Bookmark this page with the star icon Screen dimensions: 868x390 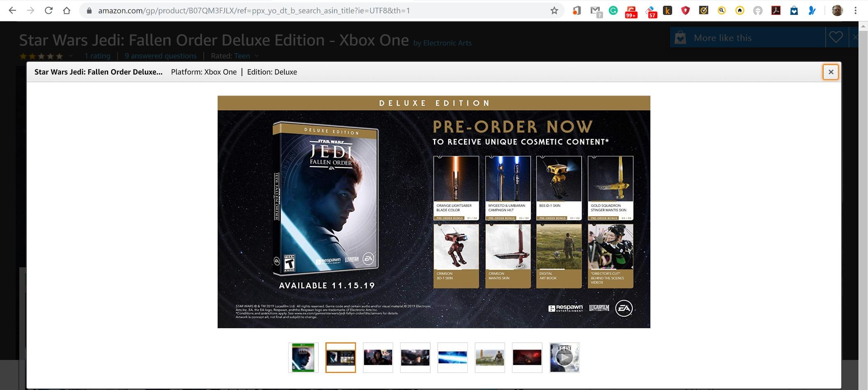point(554,11)
